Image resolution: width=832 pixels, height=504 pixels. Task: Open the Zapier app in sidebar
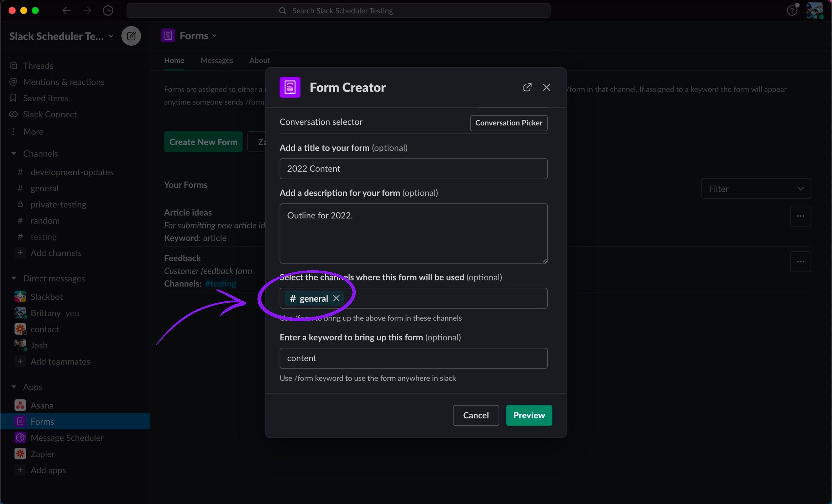(43, 454)
